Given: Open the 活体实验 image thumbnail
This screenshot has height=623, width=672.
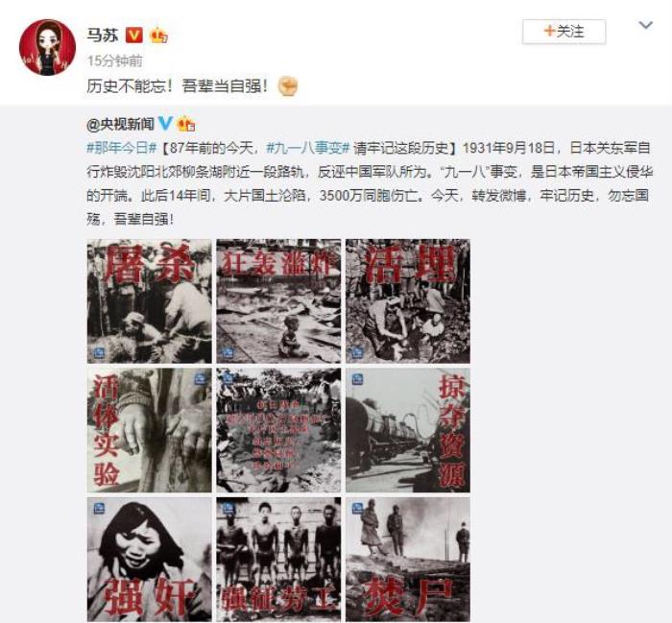Looking at the screenshot, I should point(149,430).
